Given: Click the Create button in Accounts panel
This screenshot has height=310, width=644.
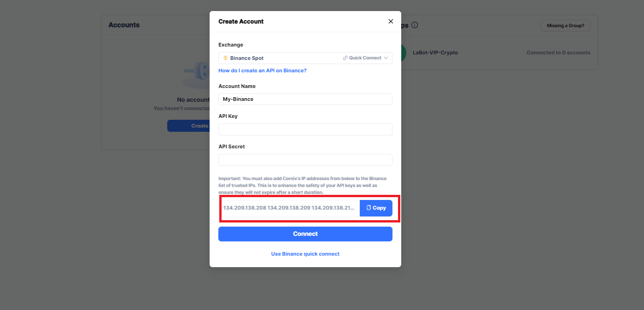Looking at the screenshot, I should pos(189,126).
